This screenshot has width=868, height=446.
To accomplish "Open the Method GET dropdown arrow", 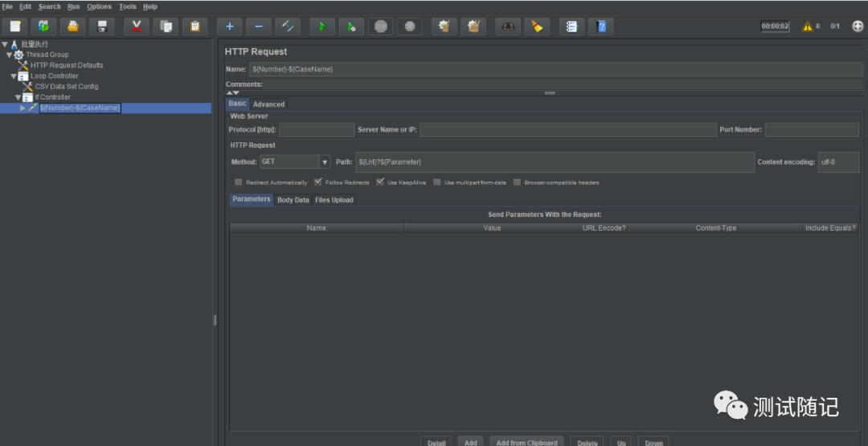I will (x=325, y=162).
